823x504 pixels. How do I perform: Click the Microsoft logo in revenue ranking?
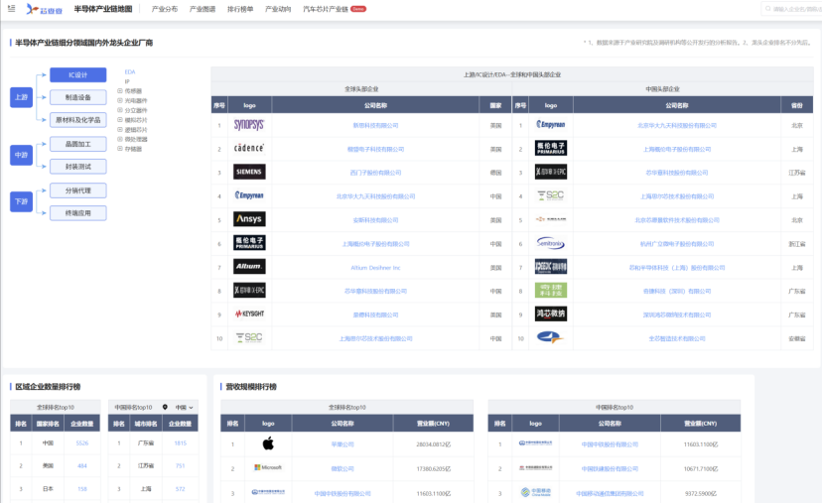pos(268,467)
